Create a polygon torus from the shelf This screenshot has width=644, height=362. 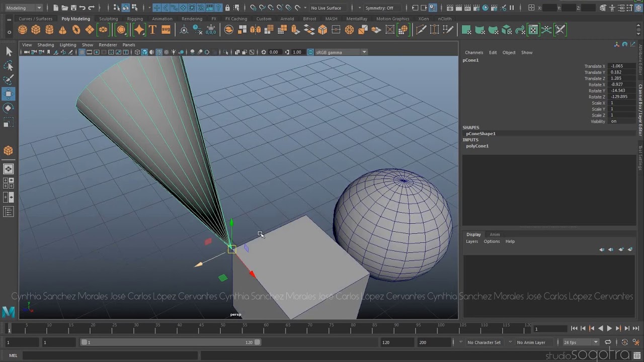76,30
